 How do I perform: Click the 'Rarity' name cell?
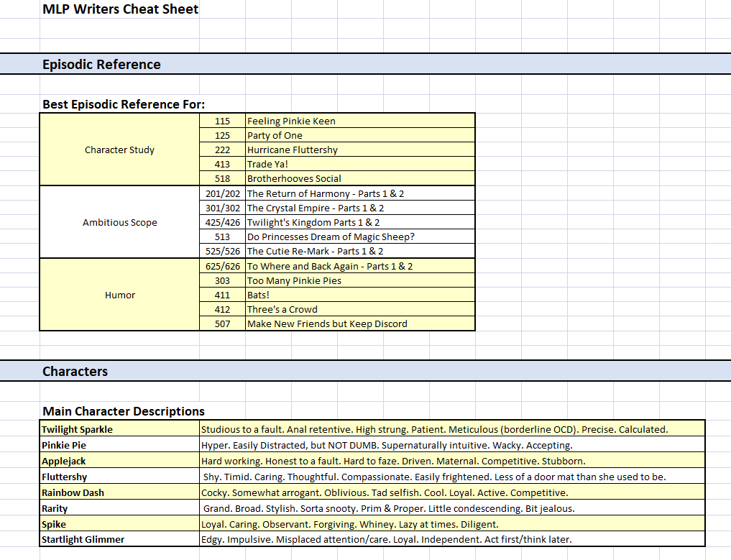point(120,508)
